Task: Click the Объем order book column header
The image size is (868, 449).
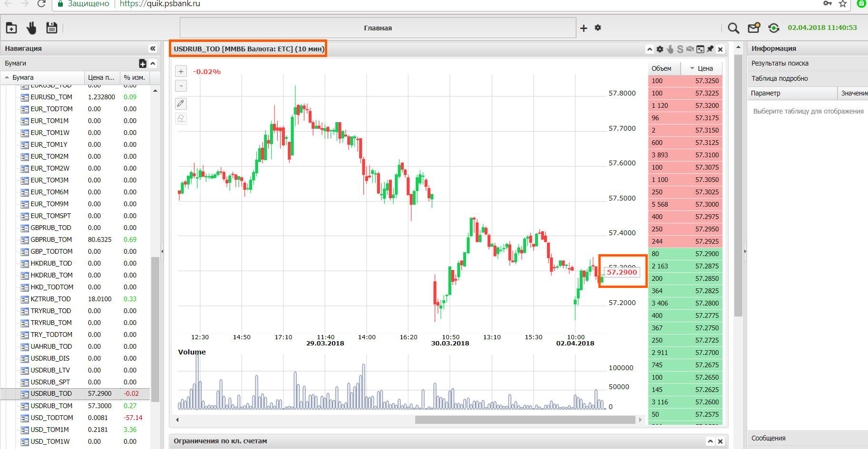Action: 664,68
